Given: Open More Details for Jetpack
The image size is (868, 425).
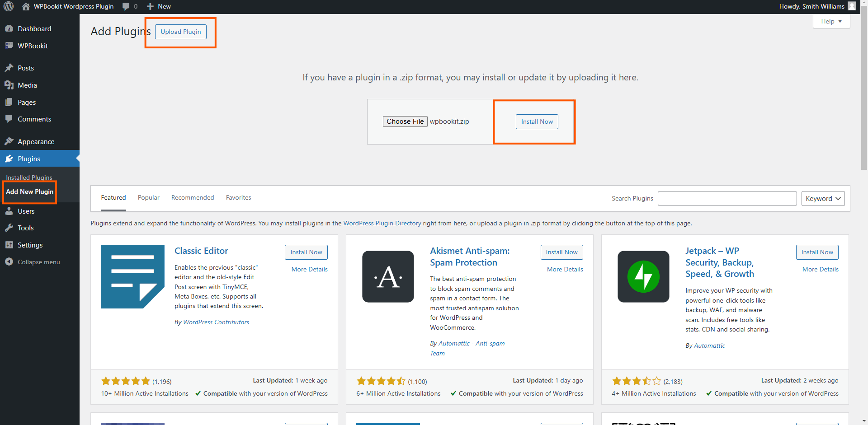Looking at the screenshot, I should [821, 269].
